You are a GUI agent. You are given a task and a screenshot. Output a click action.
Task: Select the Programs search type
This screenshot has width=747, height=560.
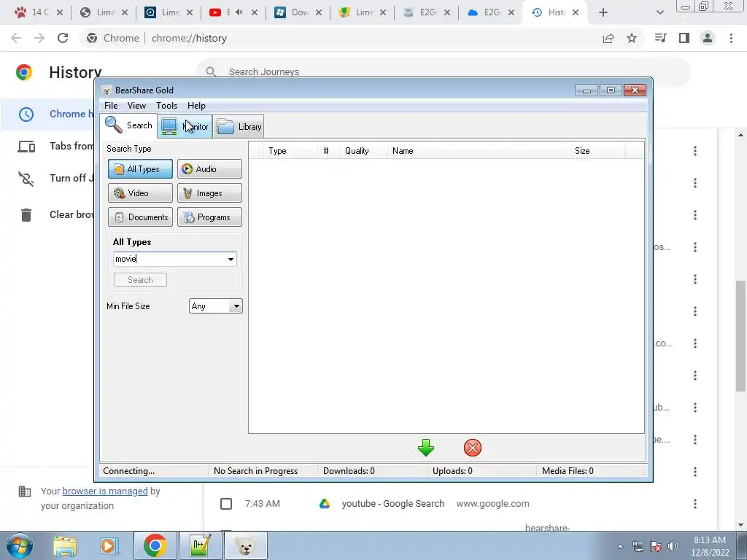click(x=209, y=217)
